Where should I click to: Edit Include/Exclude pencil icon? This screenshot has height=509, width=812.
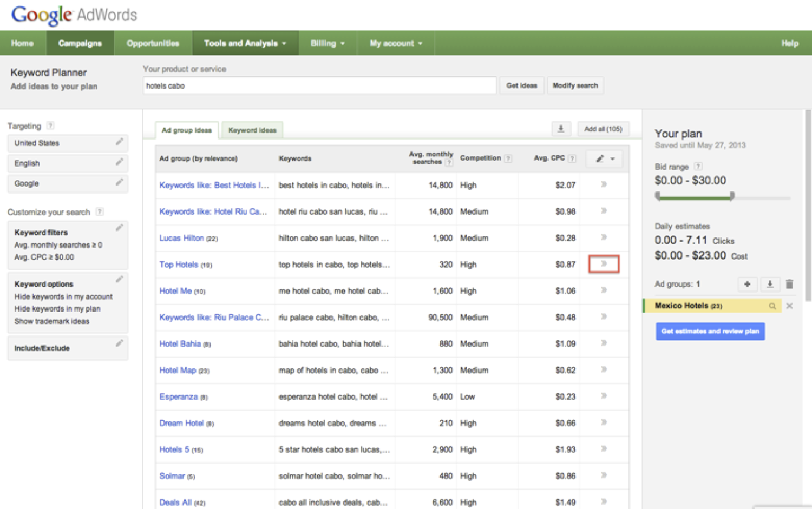click(x=119, y=343)
